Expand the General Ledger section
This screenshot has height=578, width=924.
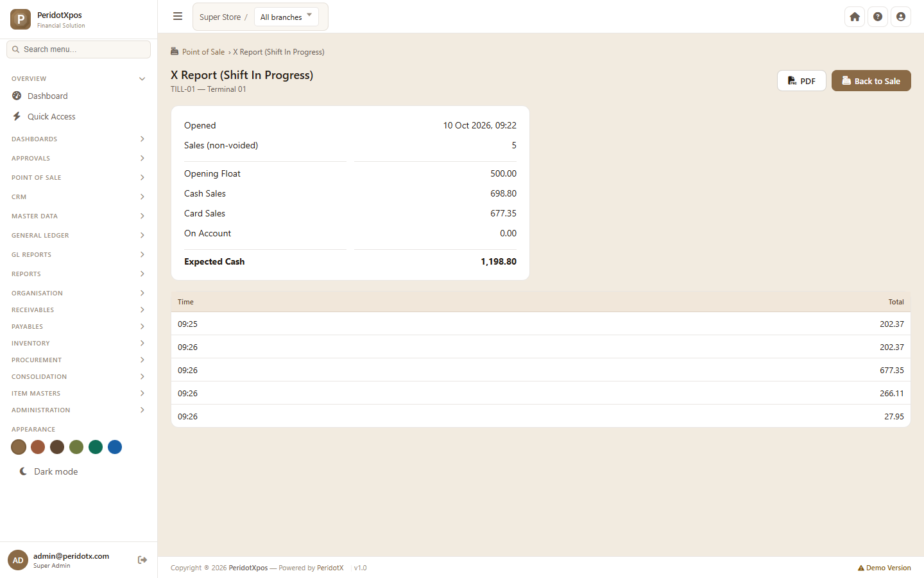click(x=78, y=235)
